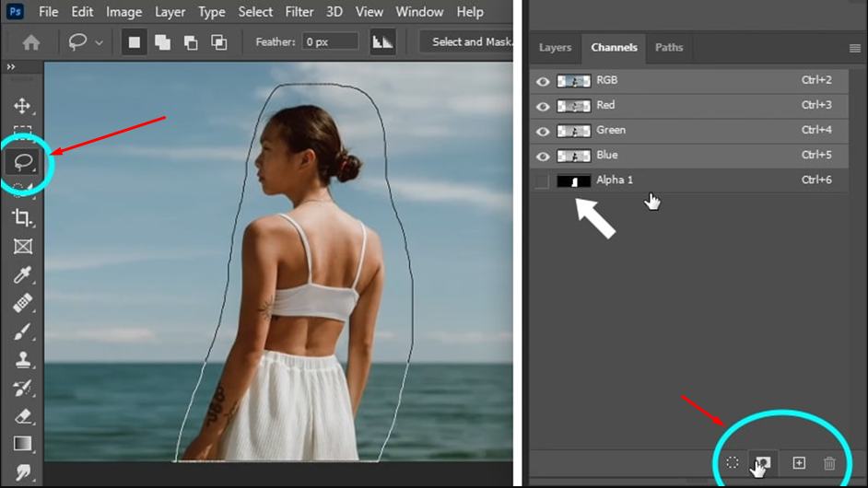
Task: Click the Select and Mask button
Action: pyautogui.click(x=467, y=42)
